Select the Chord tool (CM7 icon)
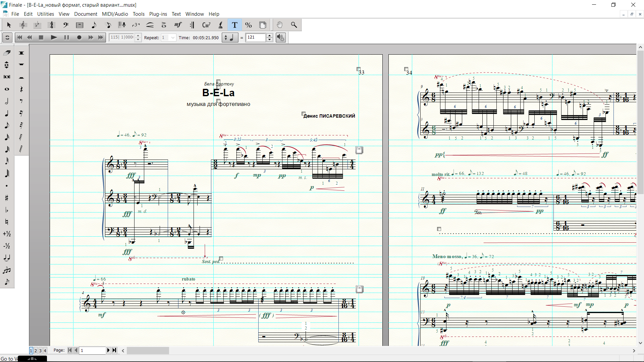This screenshot has height=362, width=644. click(x=206, y=25)
